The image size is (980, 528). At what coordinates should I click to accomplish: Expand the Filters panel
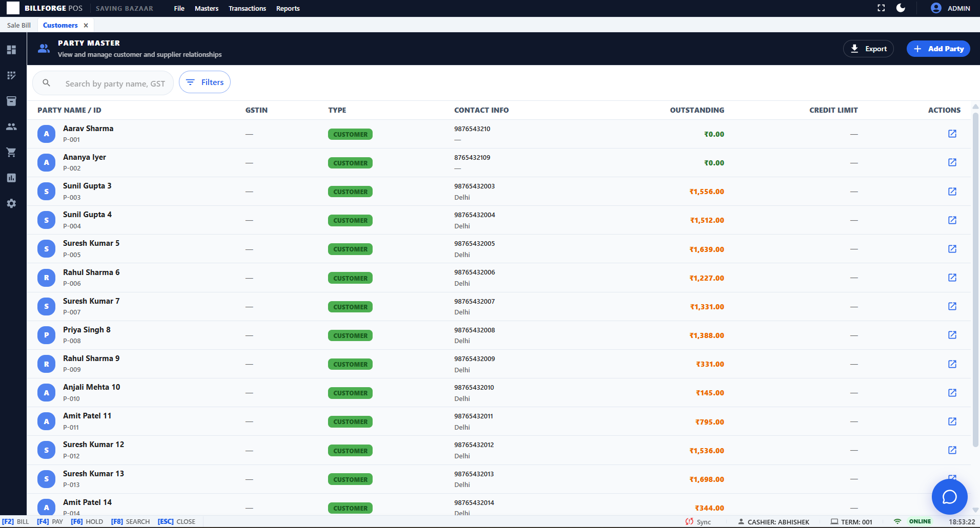(205, 82)
